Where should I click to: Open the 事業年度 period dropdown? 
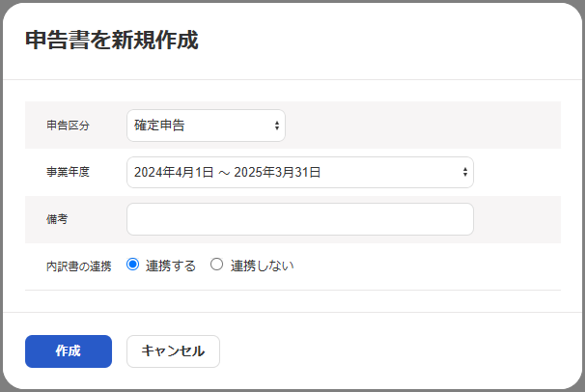point(300,172)
